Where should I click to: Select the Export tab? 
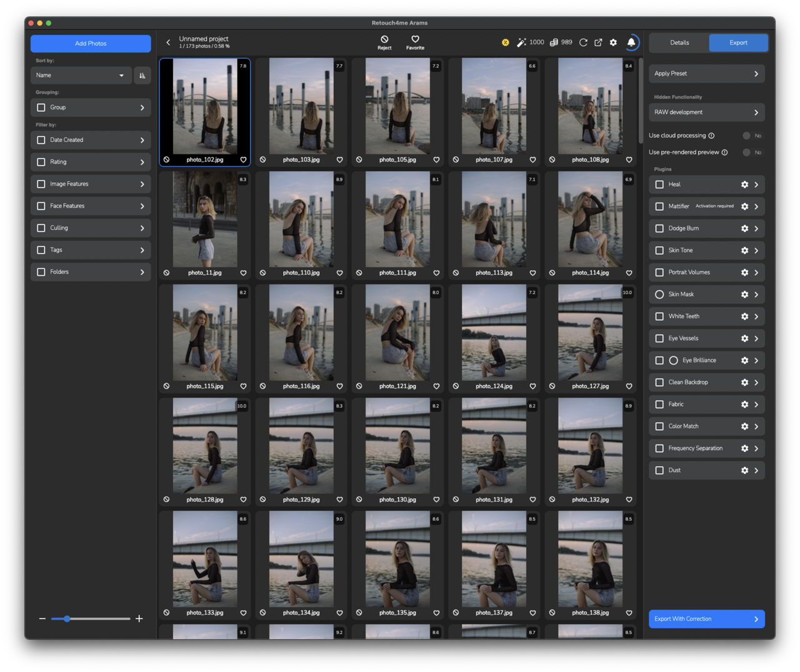[738, 43]
